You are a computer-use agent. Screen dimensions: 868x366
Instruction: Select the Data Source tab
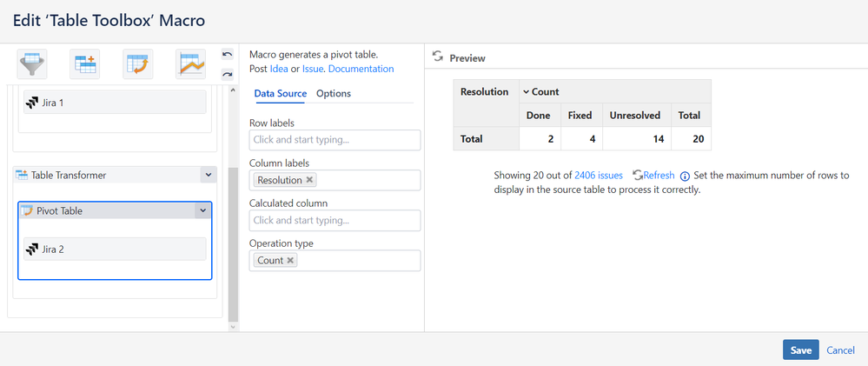coord(280,94)
